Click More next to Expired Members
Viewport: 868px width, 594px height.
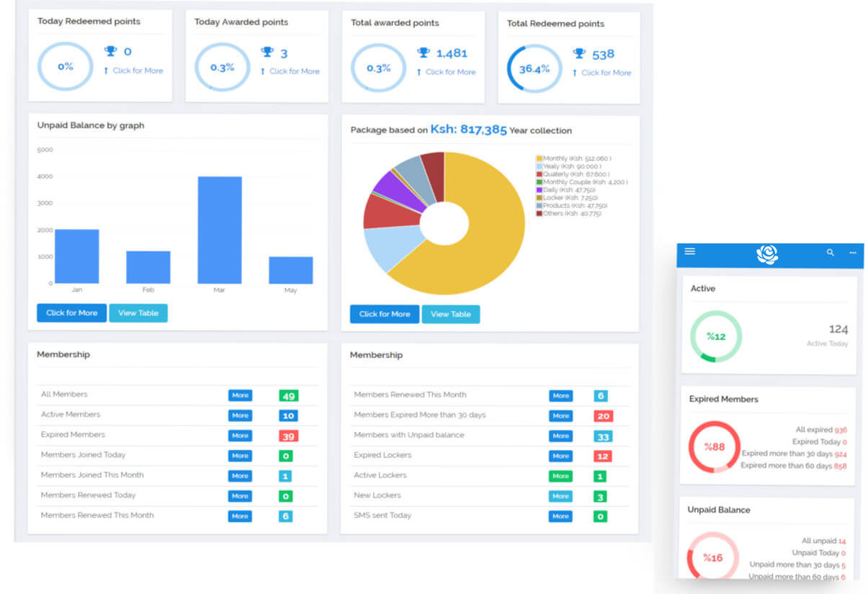point(240,436)
